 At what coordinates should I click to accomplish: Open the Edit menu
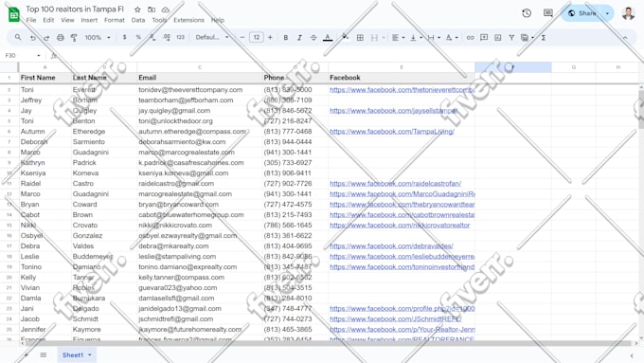pyautogui.click(x=48, y=20)
